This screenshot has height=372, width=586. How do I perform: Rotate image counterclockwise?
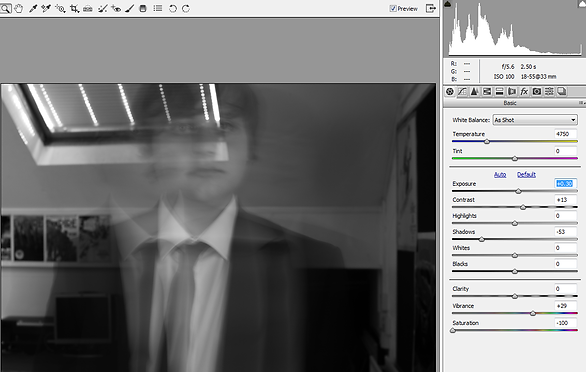(x=173, y=8)
